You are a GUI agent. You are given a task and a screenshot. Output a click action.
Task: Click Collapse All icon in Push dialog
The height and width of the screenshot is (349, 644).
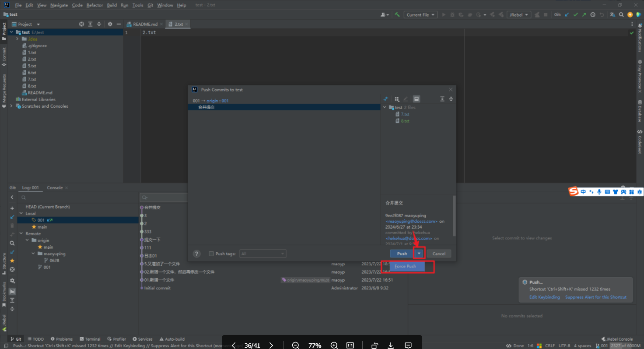point(451,99)
